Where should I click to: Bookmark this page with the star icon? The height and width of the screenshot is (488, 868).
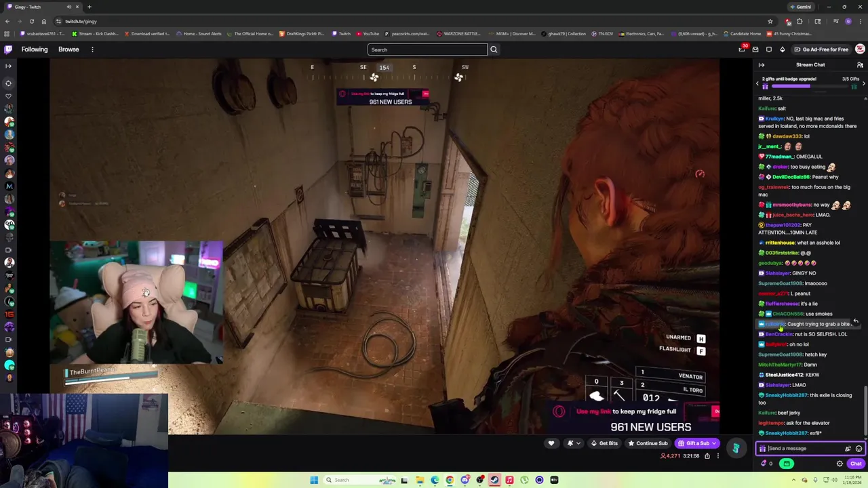click(770, 21)
